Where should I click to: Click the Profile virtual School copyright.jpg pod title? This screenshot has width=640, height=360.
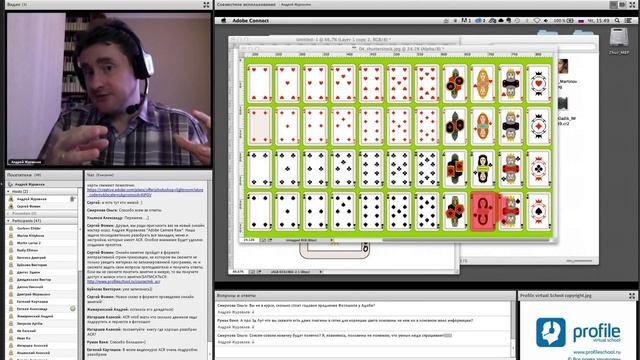pos(556,296)
